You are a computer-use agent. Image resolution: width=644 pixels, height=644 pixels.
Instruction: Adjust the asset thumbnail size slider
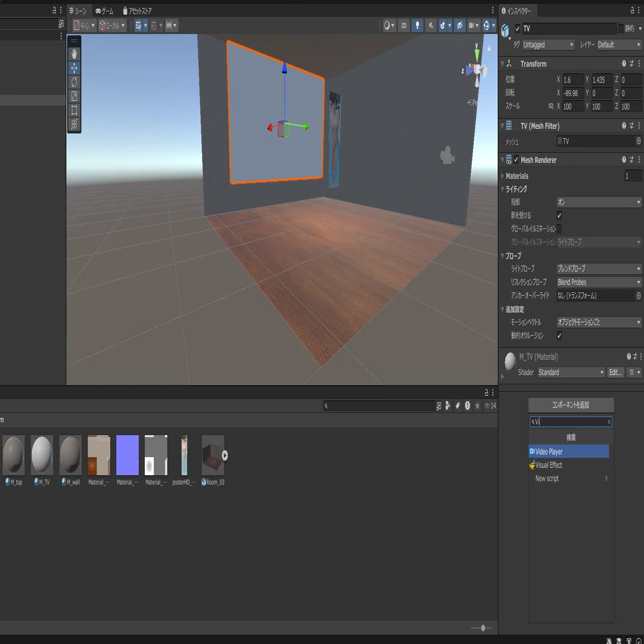[482, 627]
